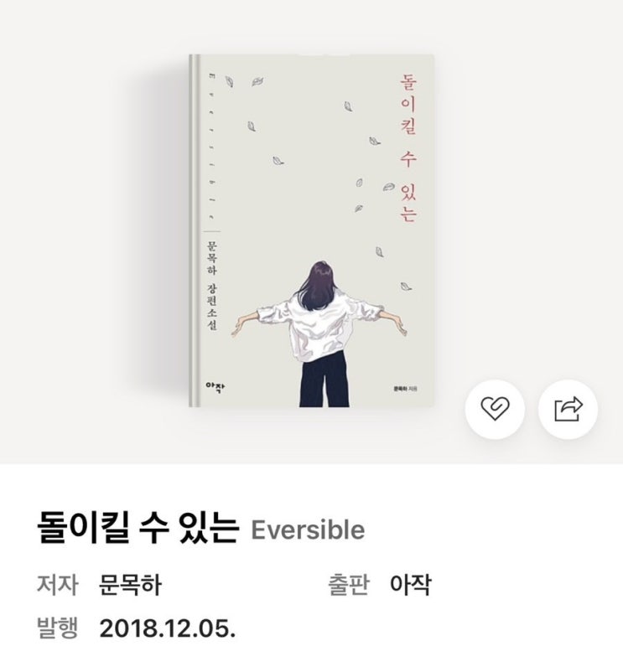This screenshot has width=623, height=672.
Task: Open author 문목하 profile link
Action: [x=130, y=585]
